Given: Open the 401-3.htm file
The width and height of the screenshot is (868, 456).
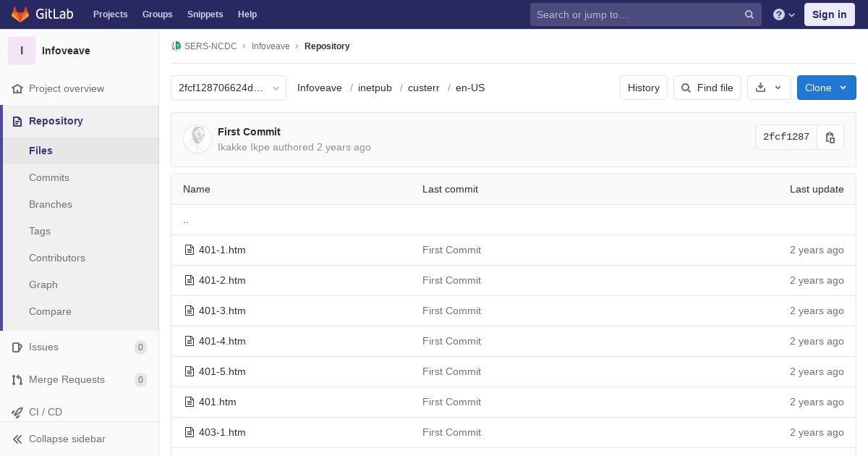Looking at the screenshot, I should pos(222,311).
